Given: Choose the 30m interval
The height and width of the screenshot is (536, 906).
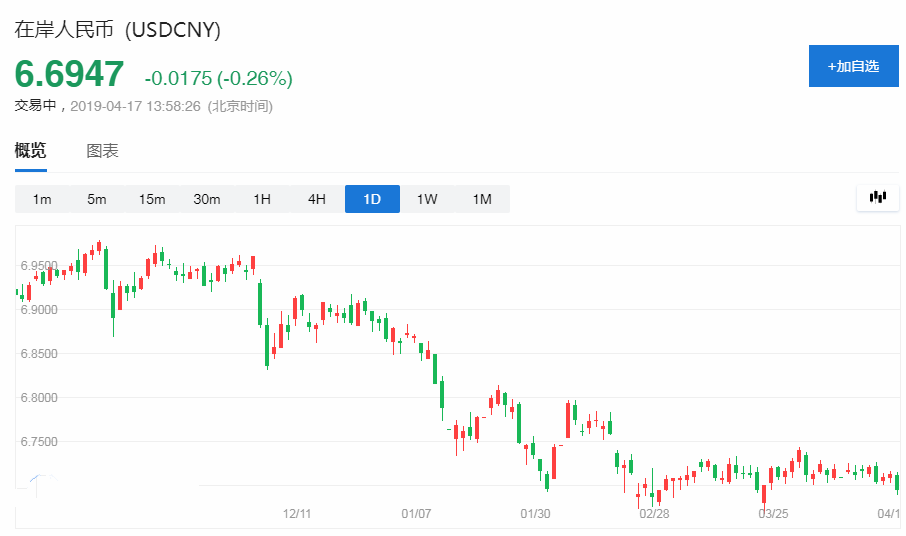Looking at the screenshot, I should pos(207,199).
